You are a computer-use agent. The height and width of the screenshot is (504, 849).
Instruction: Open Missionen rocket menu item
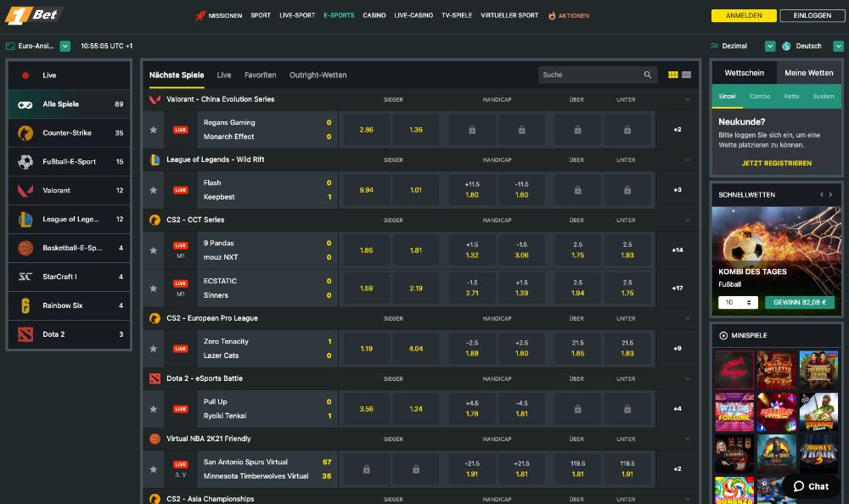pyautogui.click(x=219, y=16)
